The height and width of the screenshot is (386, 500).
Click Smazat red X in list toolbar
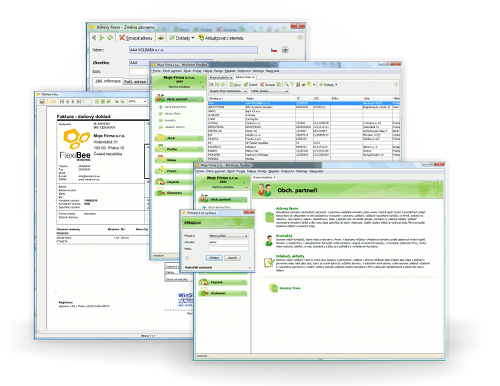pyautogui.click(x=268, y=85)
